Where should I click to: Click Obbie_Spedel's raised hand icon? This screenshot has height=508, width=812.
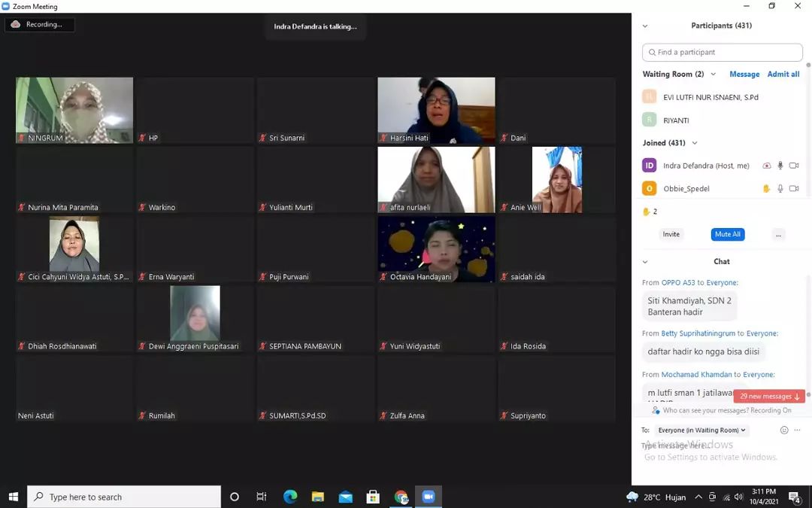[x=766, y=189]
